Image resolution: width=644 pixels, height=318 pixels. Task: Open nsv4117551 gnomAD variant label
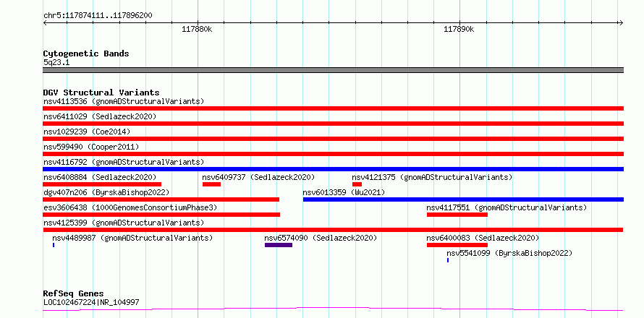click(507, 207)
